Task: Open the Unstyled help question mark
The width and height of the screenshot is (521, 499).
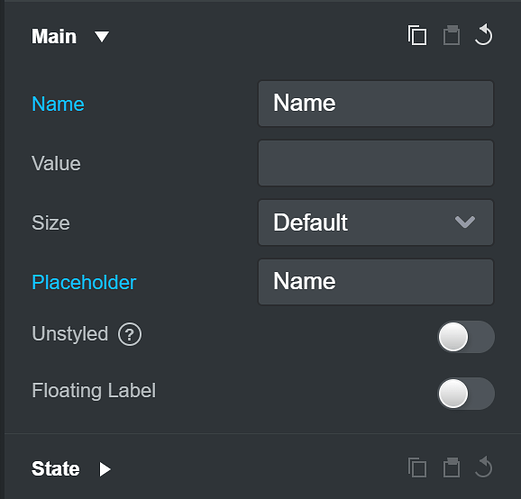Action: click(x=130, y=334)
